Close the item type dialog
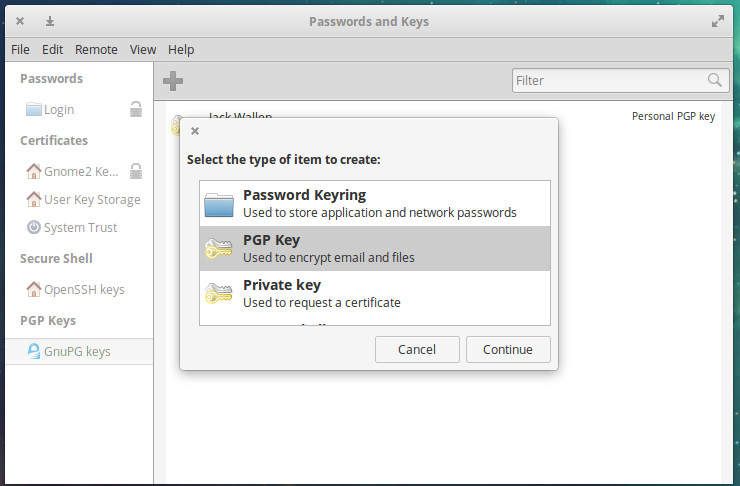 (x=195, y=130)
